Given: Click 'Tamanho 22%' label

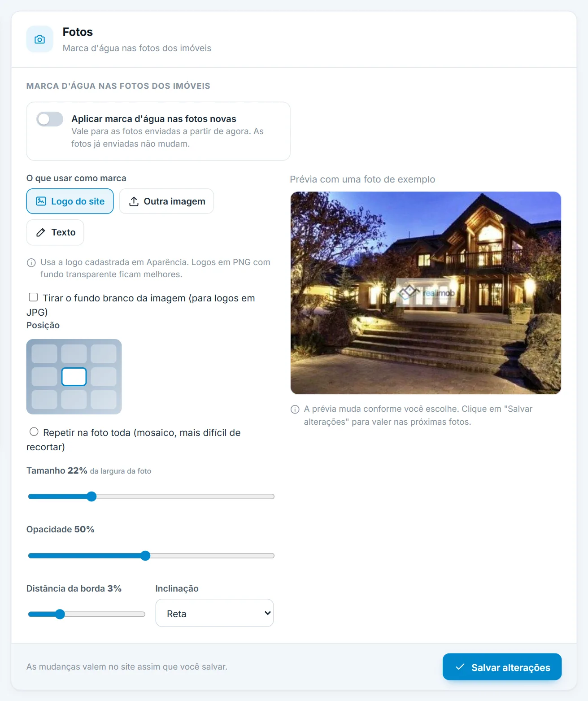Looking at the screenshot, I should click(x=57, y=470).
